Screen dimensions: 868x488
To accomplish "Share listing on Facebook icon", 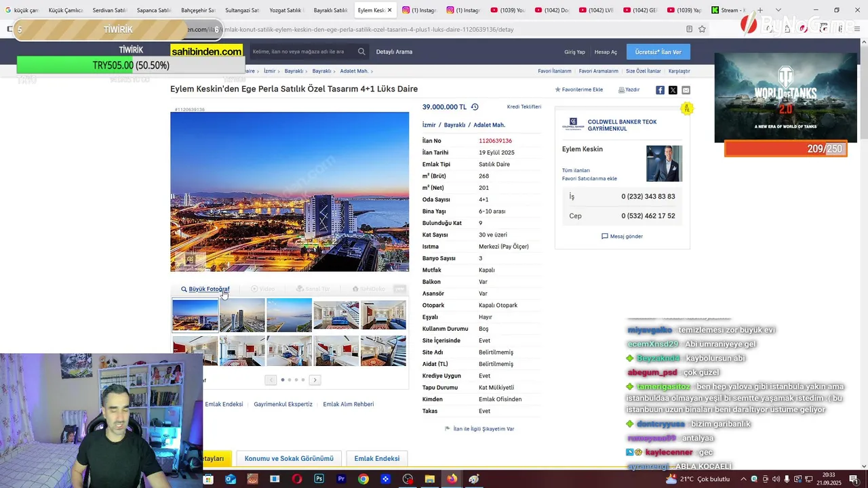I will (x=660, y=90).
